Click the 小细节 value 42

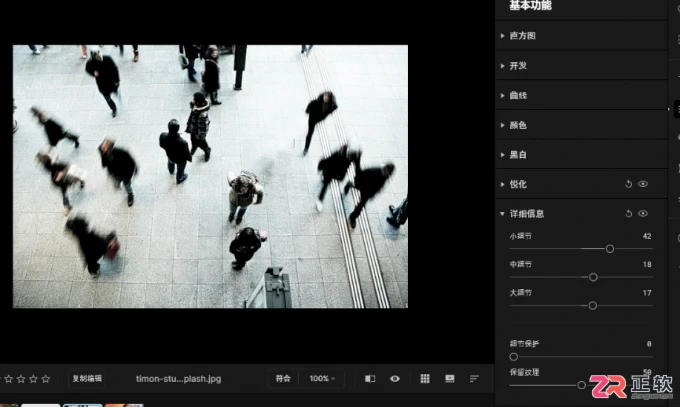tap(647, 236)
